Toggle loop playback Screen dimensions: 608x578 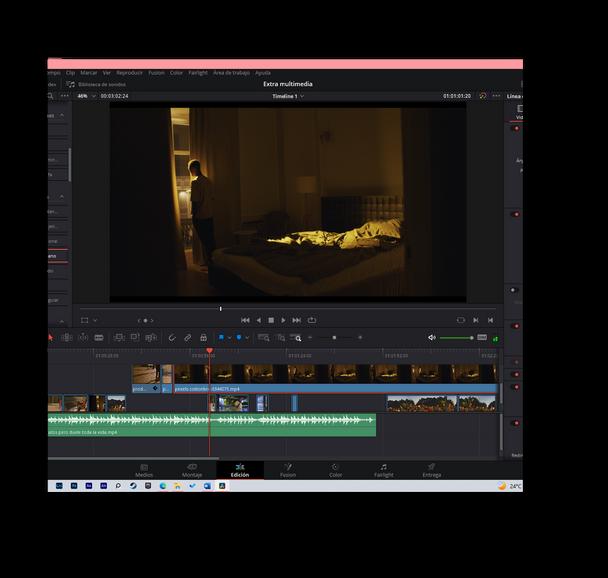[312, 320]
